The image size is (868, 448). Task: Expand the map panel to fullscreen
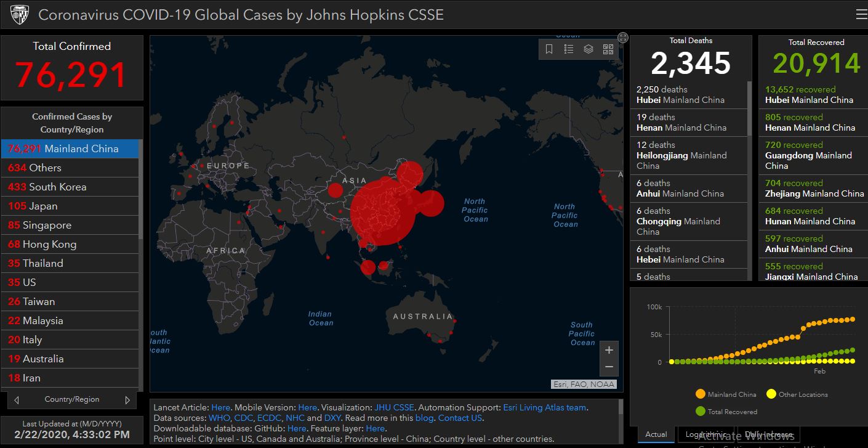623,38
